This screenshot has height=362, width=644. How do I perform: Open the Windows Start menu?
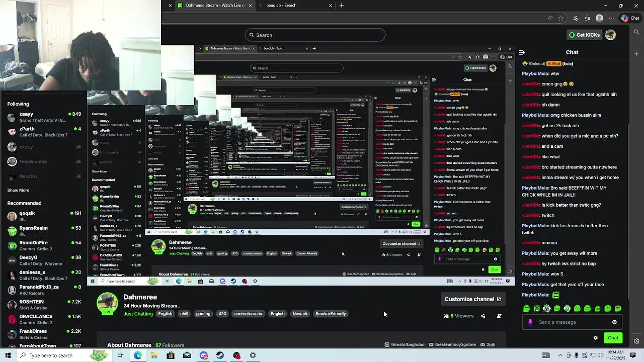coord(8,355)
